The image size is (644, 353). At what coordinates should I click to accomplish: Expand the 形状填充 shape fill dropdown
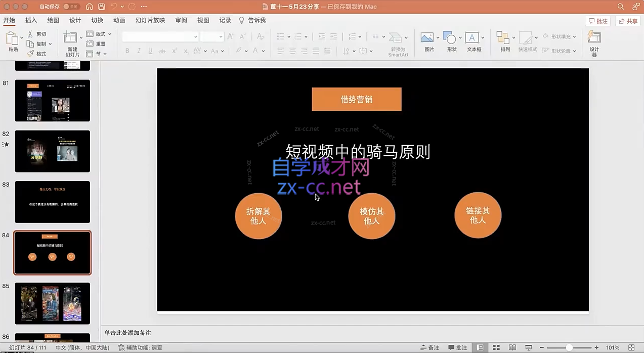tap(574, 36)
